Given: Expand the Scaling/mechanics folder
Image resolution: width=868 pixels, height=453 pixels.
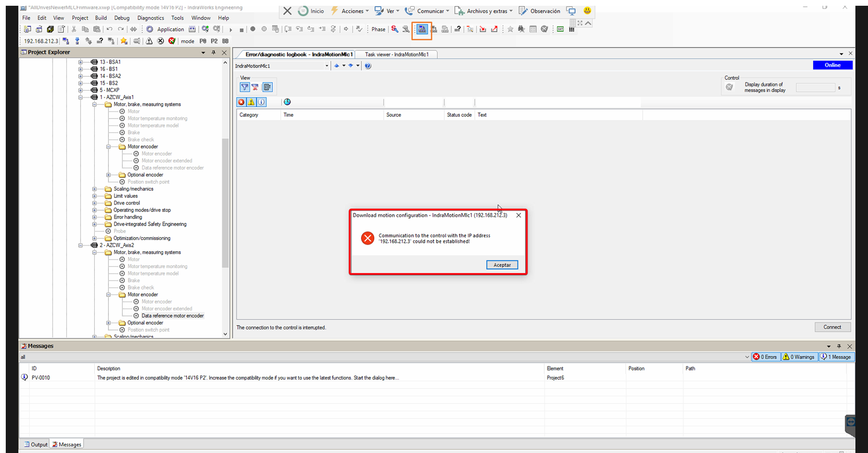Looking at the screenshot, I should [x=94, y=189].
